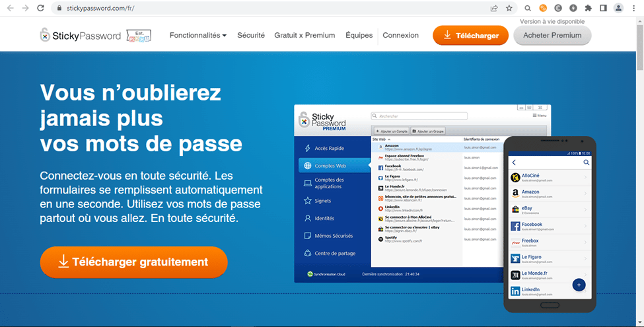Viewport: 644px width, 327px height.
Task: Click Ajouter un Compte in screenshot
Action: coord(391,131)
